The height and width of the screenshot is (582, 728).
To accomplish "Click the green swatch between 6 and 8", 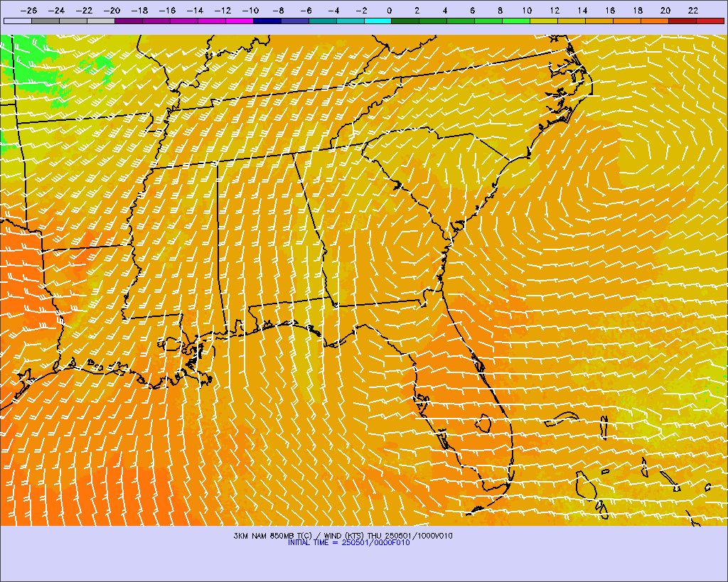I will (x=488, y=21).
